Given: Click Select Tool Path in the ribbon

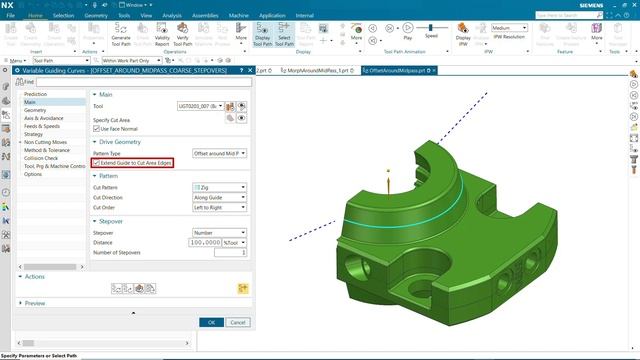Looking at the screenshot, I should click(x=284, y=34).
